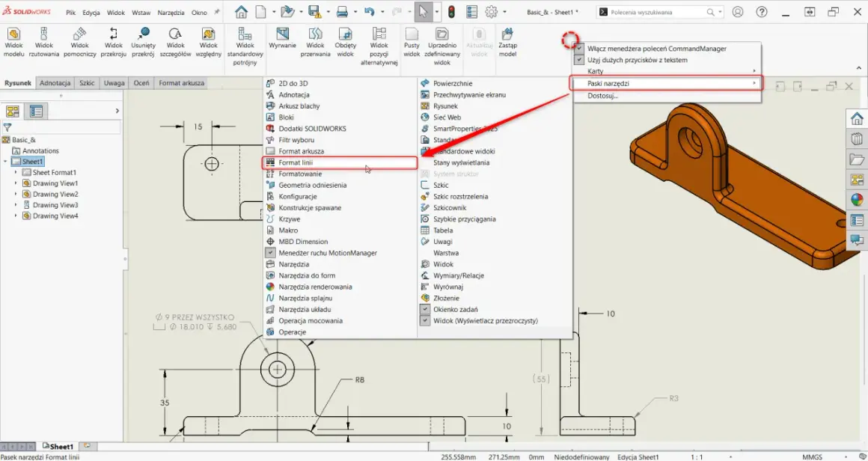Insert Widok standardowy potrójny
868x461 pixels.
coord(245,46)
